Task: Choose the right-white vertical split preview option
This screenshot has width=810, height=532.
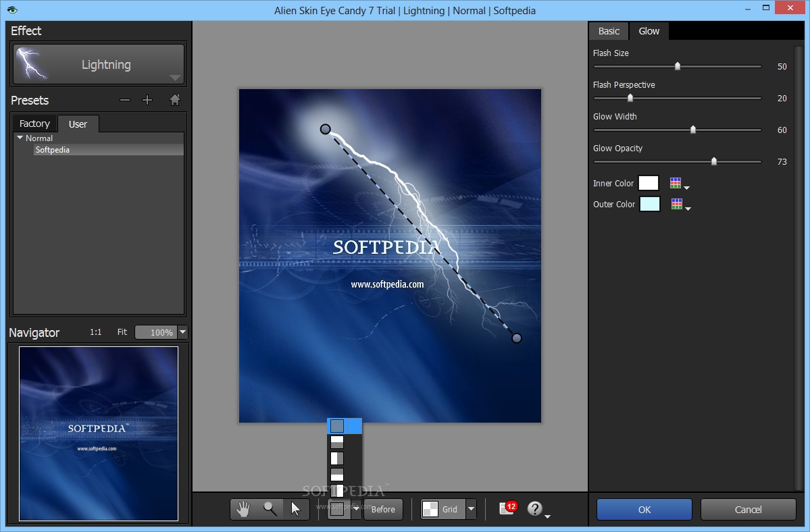Action: pyautogui.click(x=337, y=491)
